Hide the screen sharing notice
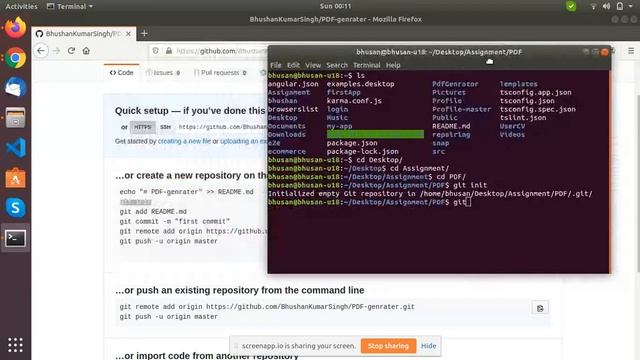This screenshot has width=640, height=360. coord(429,346)
